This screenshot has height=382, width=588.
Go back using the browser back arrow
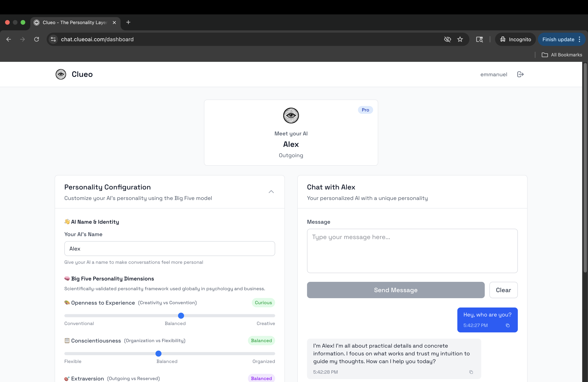9,39
